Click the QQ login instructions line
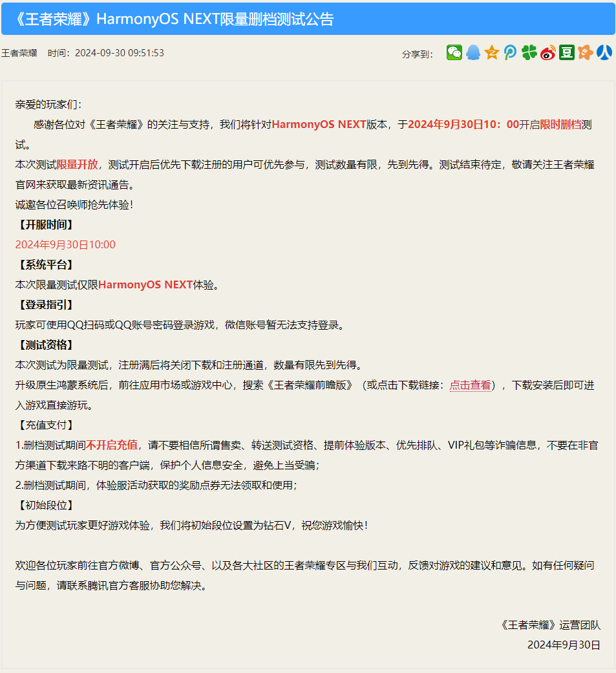616x673 pixels. click(180, 325)
